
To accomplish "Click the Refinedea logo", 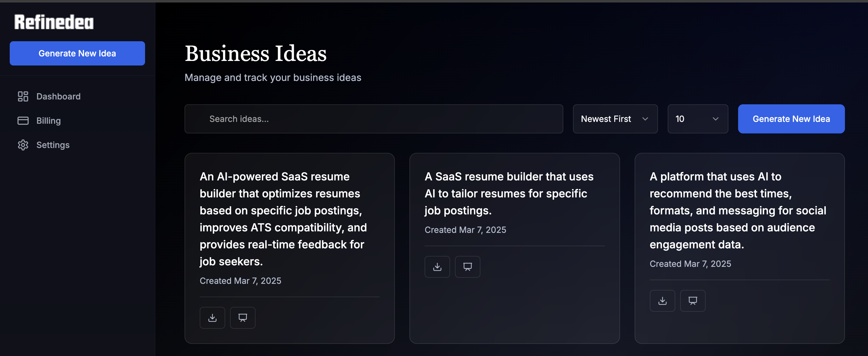I will pos(54,22).
